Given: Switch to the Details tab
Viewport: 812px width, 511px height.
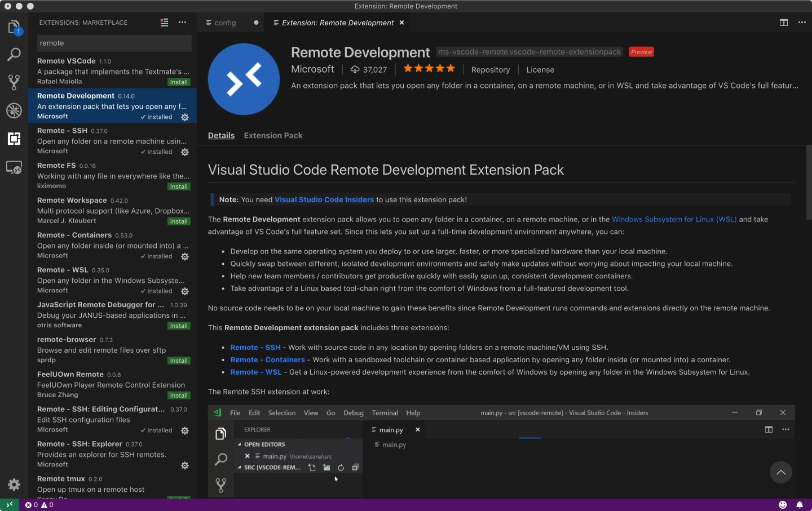Looking at the screenshot, I should pyautogui.click(x=221, y=135).
